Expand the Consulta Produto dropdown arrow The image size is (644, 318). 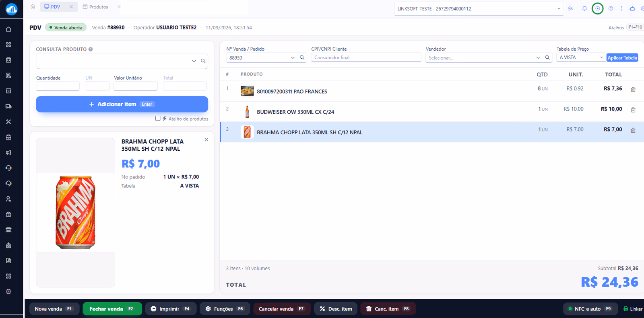tap(194, 61)
